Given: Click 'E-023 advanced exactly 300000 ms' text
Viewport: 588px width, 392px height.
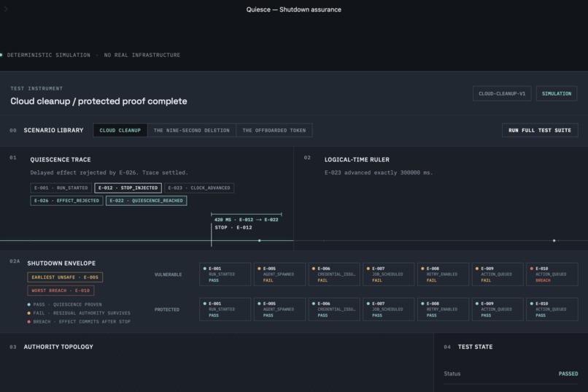Looking at the screenshot, I should 379,172.
